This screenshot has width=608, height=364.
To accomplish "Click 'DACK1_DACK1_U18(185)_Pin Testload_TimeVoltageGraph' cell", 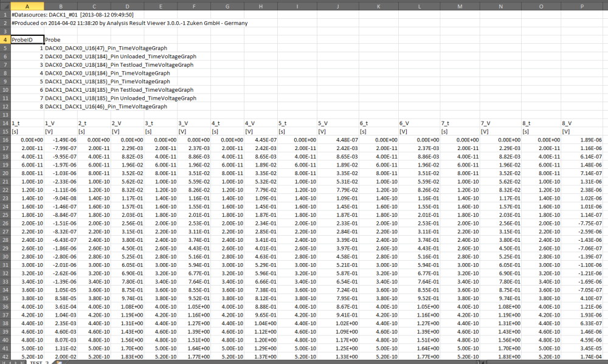I will [x=119, y=89].
